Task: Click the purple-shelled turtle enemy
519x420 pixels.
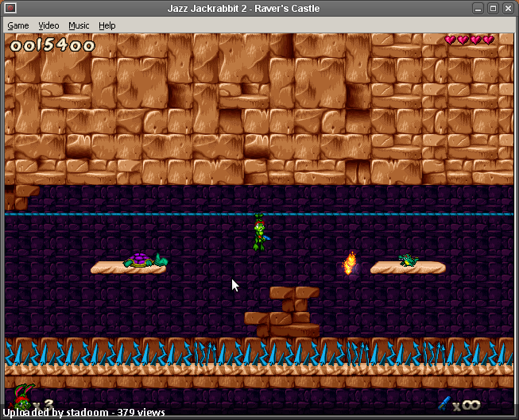Action: [145, 260]
